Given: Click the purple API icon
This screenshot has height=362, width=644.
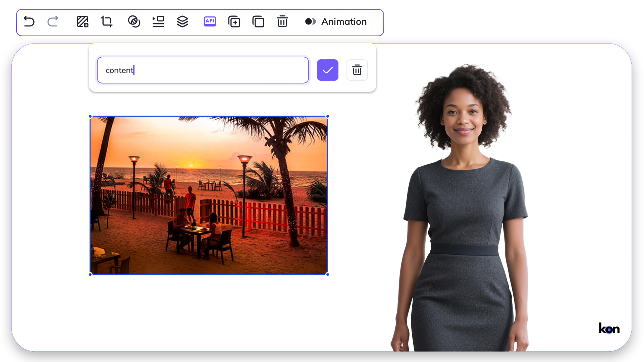Looking at the screenshot, I should 210,22.
